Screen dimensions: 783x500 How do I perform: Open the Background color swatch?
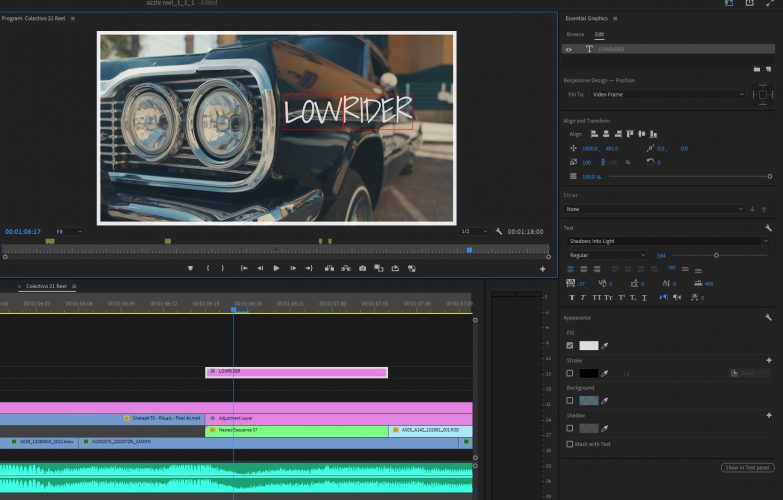point(588,401)
